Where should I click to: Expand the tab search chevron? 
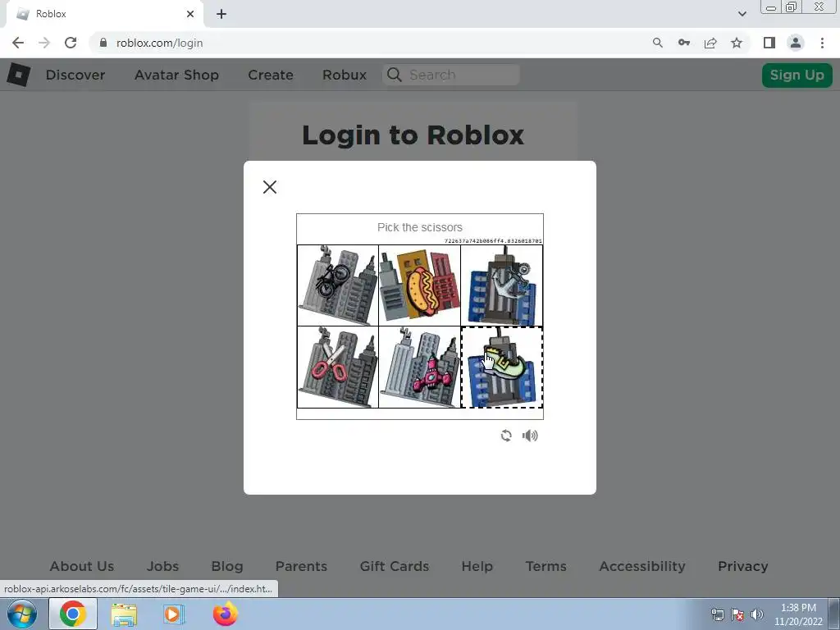[742, 14]
